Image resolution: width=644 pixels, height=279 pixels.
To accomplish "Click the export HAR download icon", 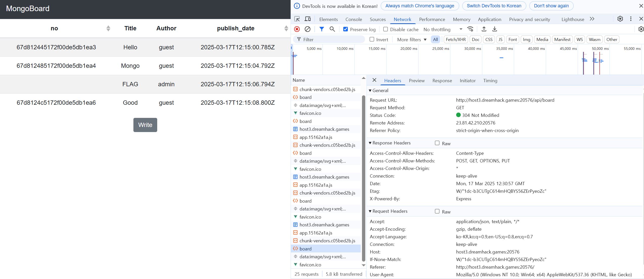I will pos(494,29).
